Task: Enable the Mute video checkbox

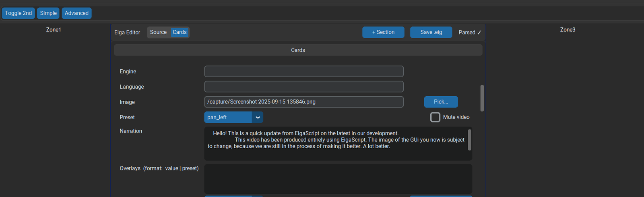Action: 435,117
